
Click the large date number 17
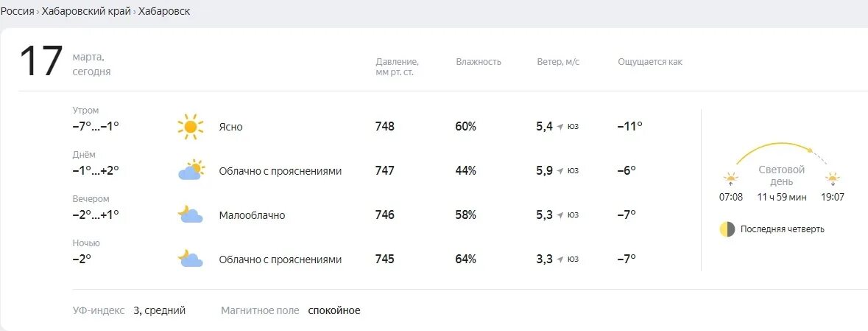click(x=41, y=61)
